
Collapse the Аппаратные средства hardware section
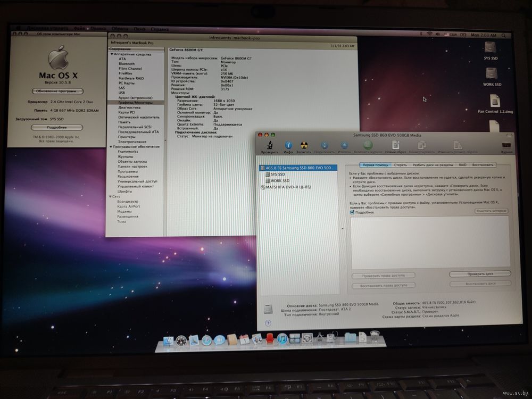tap(112, 54)
